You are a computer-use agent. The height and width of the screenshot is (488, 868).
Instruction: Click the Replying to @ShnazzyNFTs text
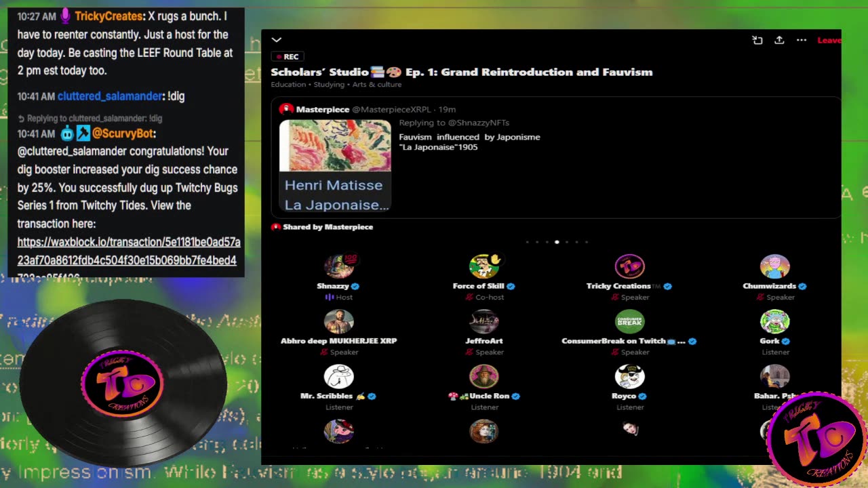[x=454, y=123]
